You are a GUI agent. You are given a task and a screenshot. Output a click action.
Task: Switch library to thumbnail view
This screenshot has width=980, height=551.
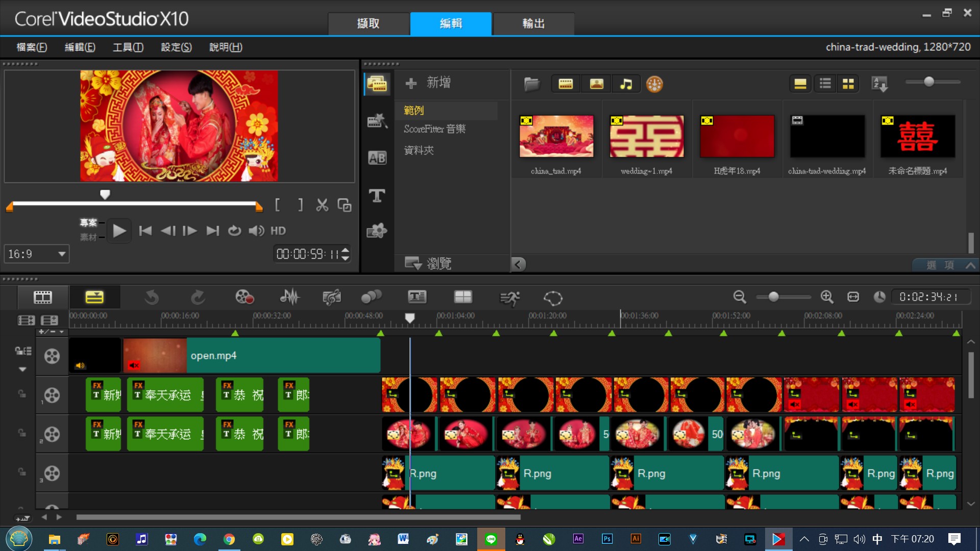pyautogui.click(x=848, y=84)
